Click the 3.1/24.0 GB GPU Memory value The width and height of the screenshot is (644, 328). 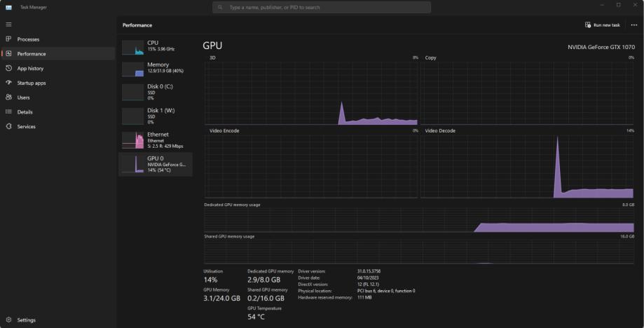click(221, 299)
